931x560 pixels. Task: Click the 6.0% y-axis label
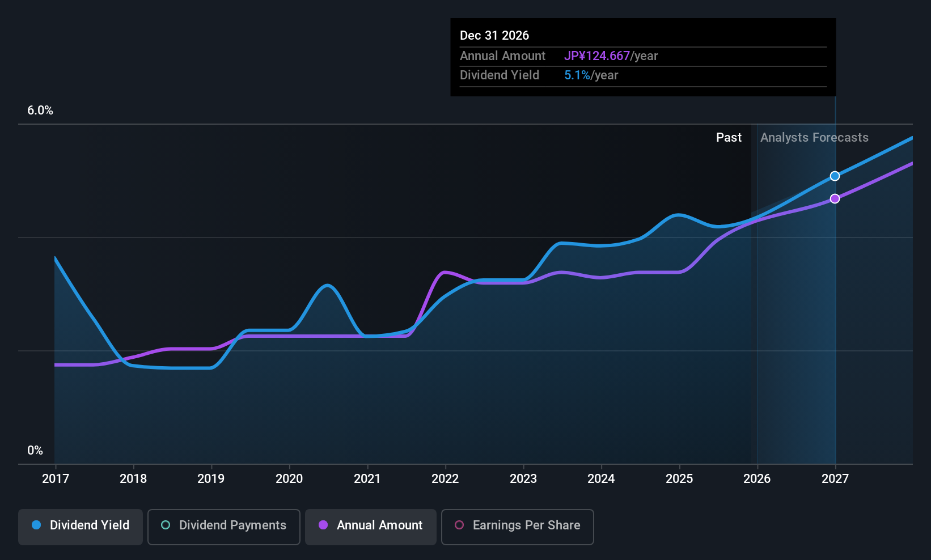pyautogui.click(x=40, y=111)
